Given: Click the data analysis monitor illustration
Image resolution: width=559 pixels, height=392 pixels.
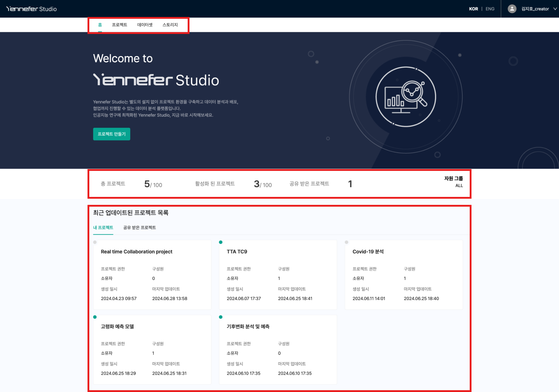Looking at the screenshot, I should pyautogui.click(x=405, y=96).
